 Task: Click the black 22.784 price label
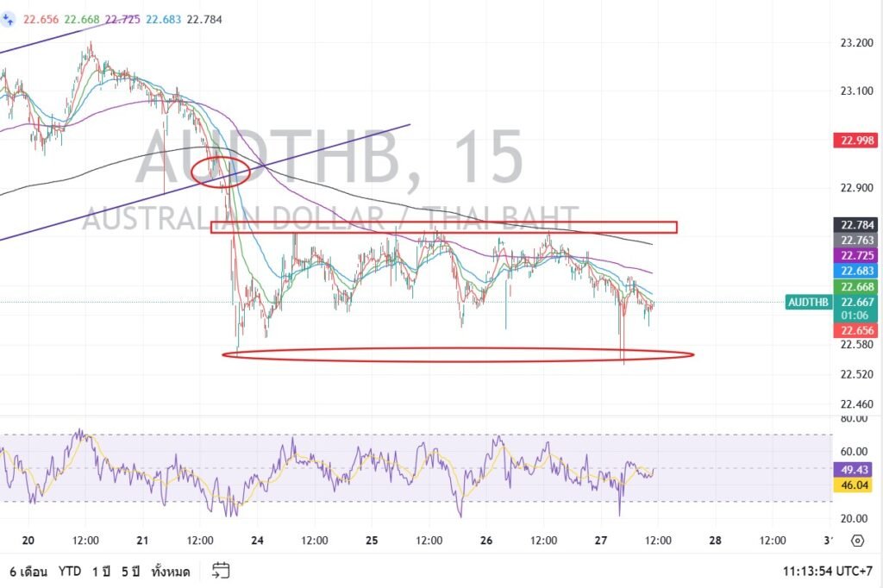pos(855,224)
